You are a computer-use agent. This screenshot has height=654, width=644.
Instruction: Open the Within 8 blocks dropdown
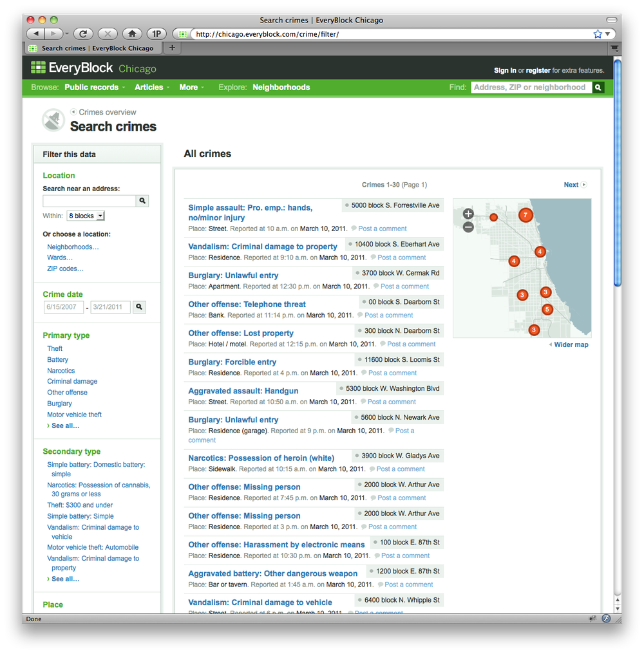point(86,216)
